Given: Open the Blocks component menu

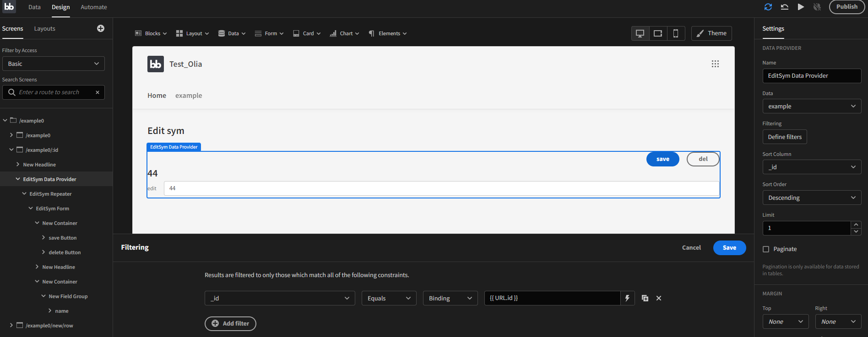Looking at the screenshot, I should [151, 33].
